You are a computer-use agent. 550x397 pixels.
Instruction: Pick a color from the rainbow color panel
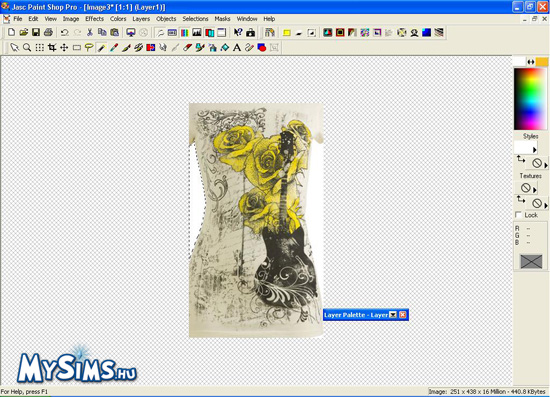[x=530, y=99]
